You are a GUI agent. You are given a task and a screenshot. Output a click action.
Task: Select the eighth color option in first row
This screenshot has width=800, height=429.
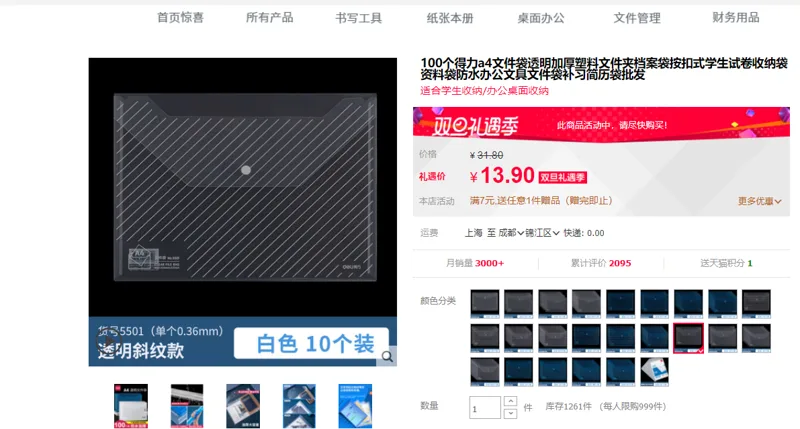[x=722, y=304]
